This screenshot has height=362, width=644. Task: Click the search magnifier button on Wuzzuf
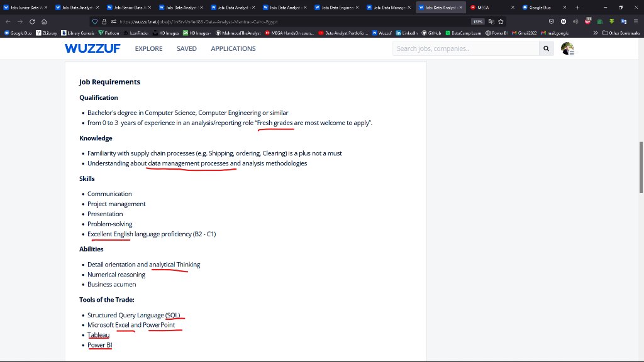tap(547, 48)
